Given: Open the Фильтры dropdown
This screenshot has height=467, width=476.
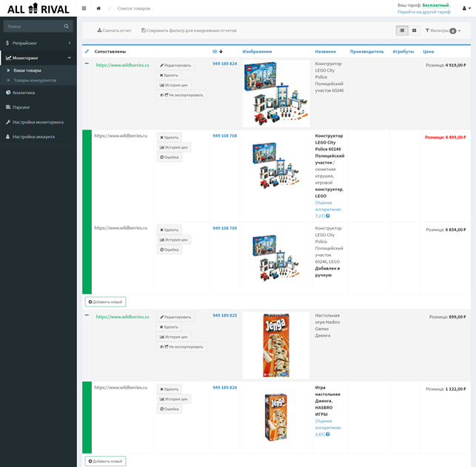Looking at the screenshot, I should 443,30.
